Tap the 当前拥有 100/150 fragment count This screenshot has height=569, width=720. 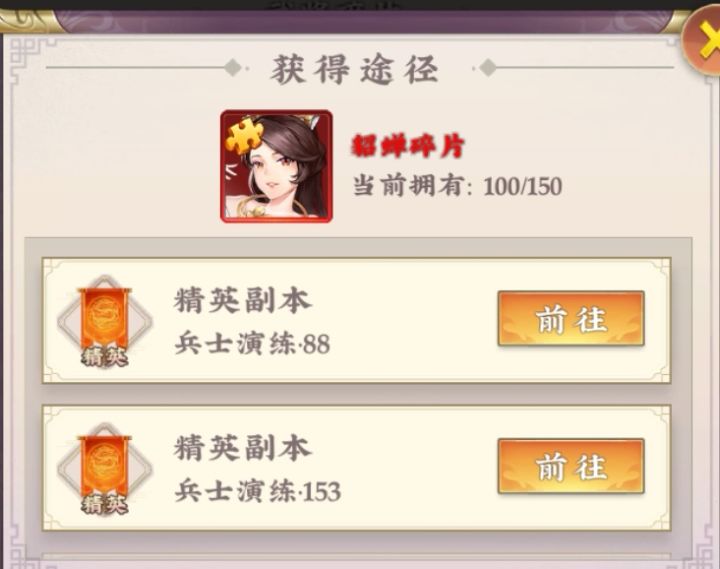[x=457, y=186]
